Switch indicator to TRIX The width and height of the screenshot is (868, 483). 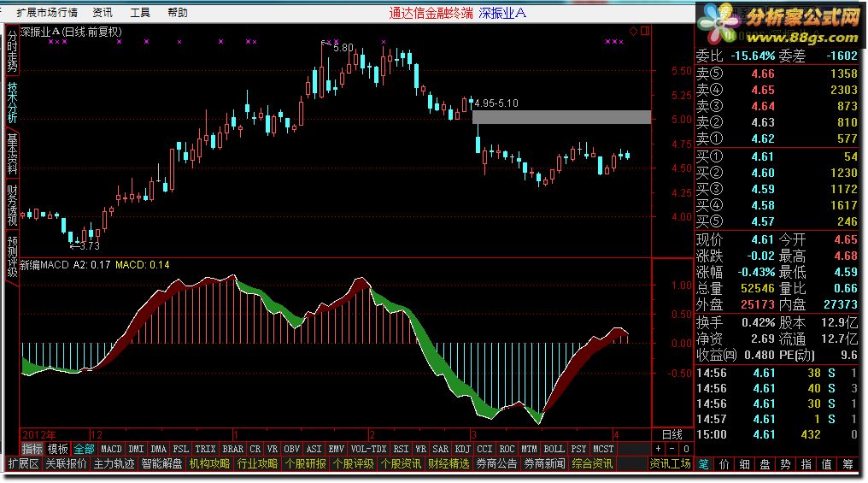205,449
